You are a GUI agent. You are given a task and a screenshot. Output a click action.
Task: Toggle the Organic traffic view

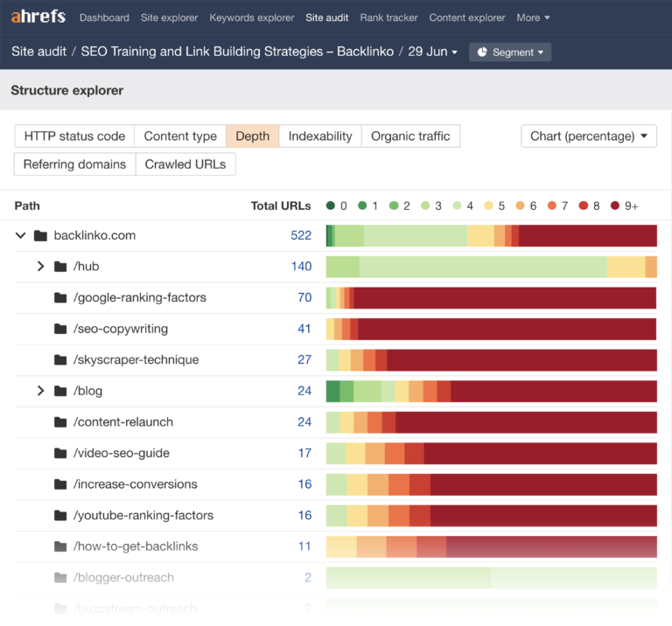click(x=410, y=136)
